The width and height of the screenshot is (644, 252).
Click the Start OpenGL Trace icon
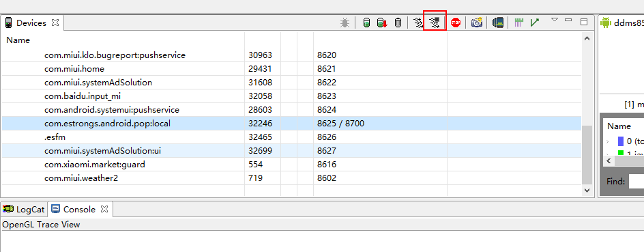(x=534, y=23)
